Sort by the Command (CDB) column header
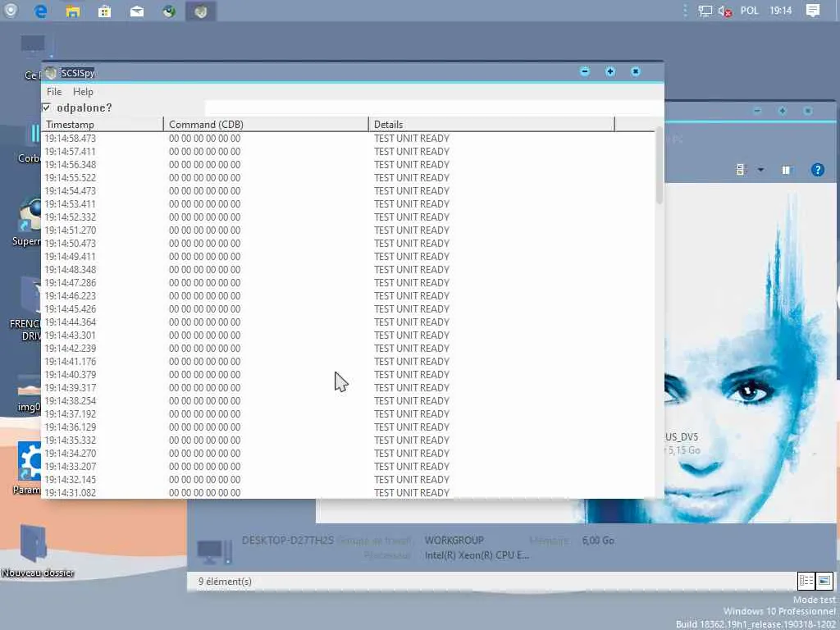Image resolution: width=840 pixels, height=630 pixels. tap(267, 125)
